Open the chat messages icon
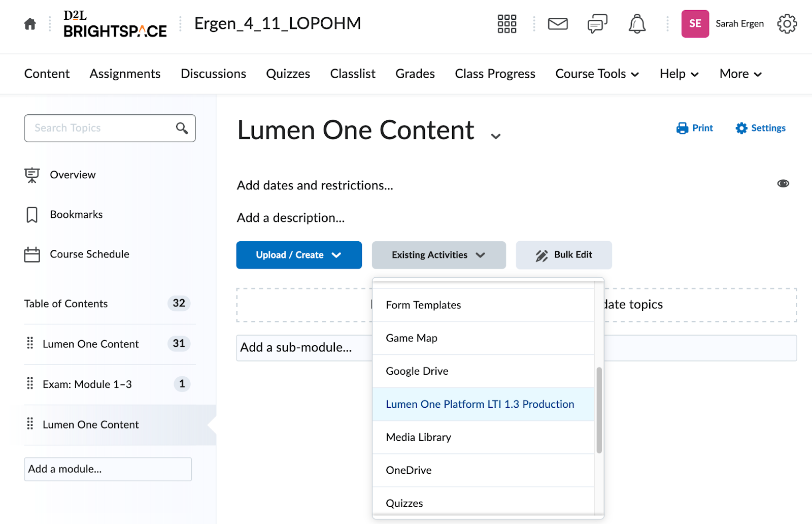Viewport: 812px width, 524px height. (x=597, y=23)
